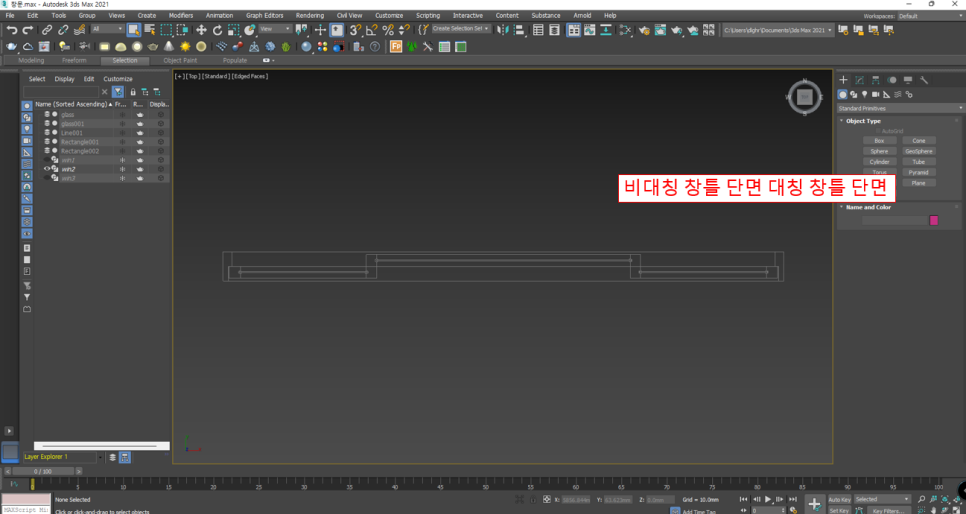Open the Select by Name dialog icon
The image size is (966, 514).
pos(150,30)
